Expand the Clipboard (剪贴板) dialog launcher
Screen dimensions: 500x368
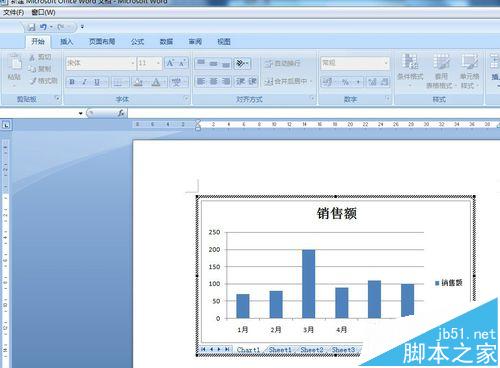coord(57,98)
